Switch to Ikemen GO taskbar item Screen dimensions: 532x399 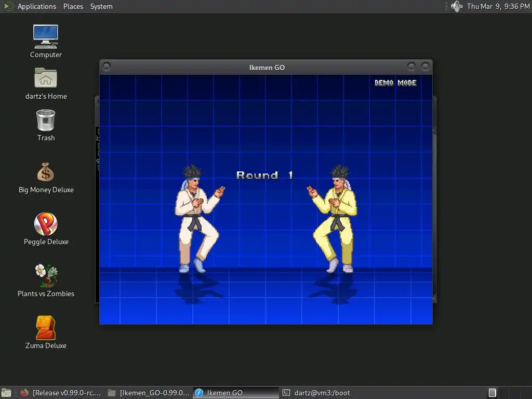point(236,393)
